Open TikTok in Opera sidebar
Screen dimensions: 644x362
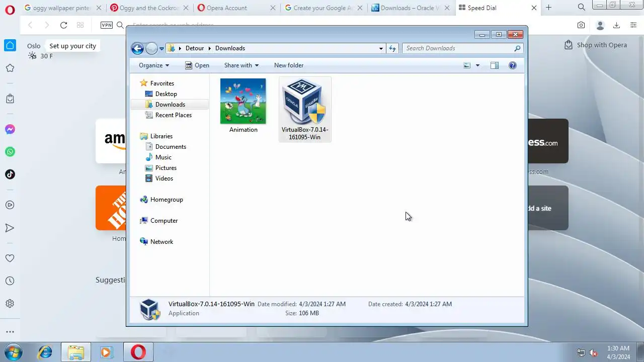click(10, 174)
